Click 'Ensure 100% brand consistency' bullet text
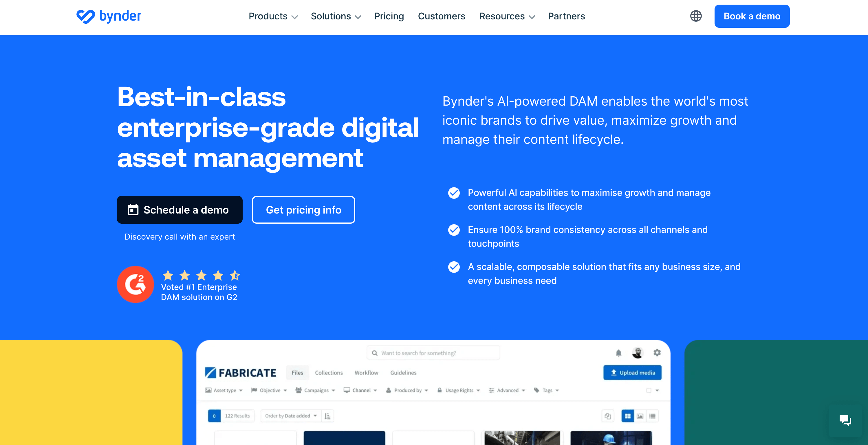 (x=588, y=237)
